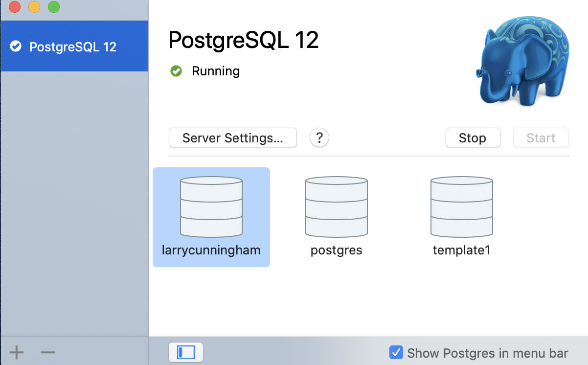Click the template1 database label
The height and width of the screenshot is (365, 588).
click(x=462, y=250)
